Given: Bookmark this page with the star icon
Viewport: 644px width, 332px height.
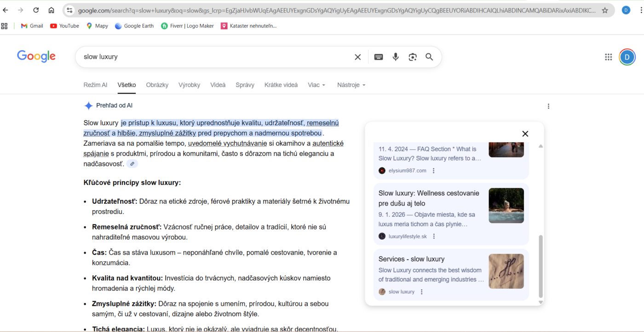Looking at the screenshot, I should click(x=605, y=10).
